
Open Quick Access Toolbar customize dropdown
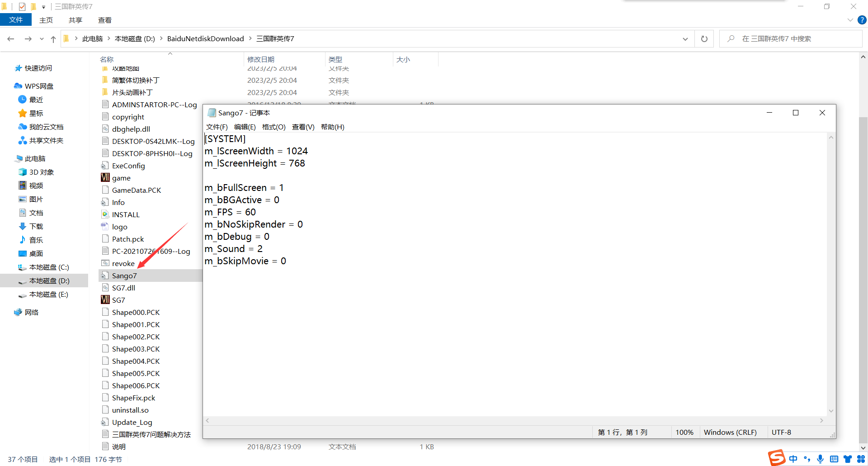click(43, 7)
